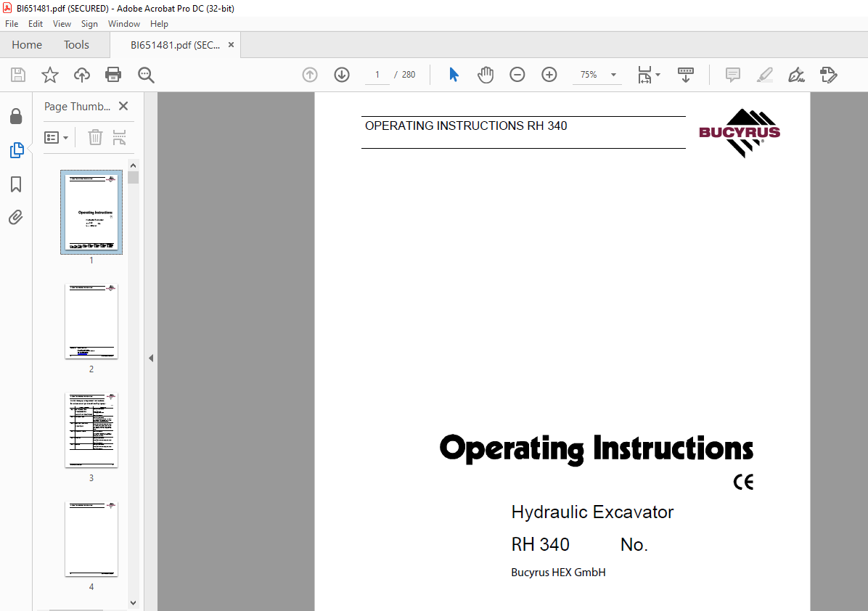
Task: Click the Bucyrus HEX GmbH text
Action: [x=558, y=573]
